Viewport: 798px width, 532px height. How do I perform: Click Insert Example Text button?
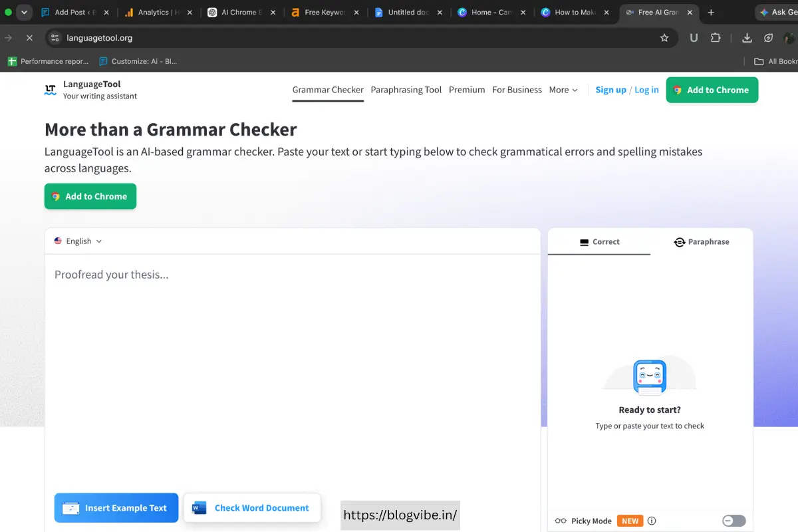[x=116, y=507]
